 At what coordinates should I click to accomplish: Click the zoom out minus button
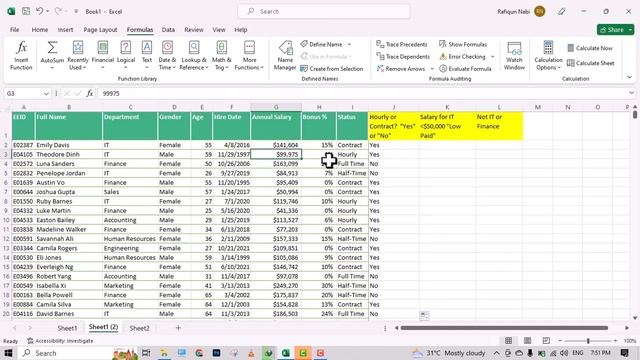[560, 340]
